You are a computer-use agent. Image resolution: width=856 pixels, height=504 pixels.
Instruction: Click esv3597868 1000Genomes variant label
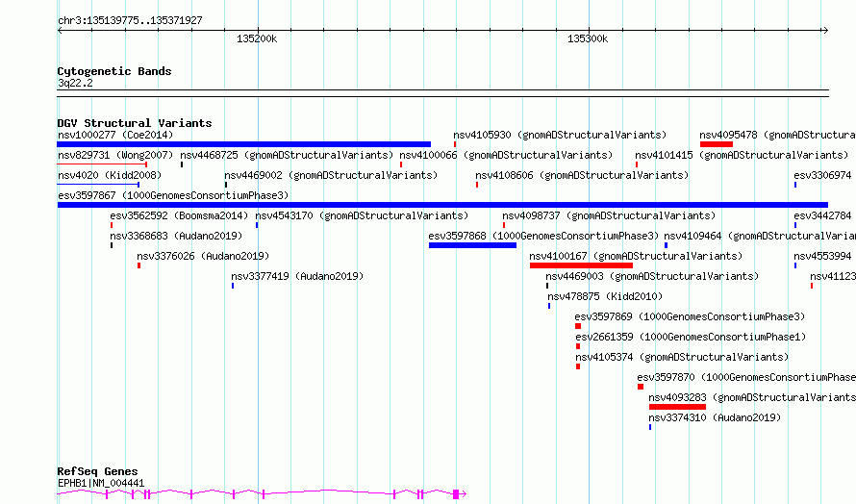543,236
